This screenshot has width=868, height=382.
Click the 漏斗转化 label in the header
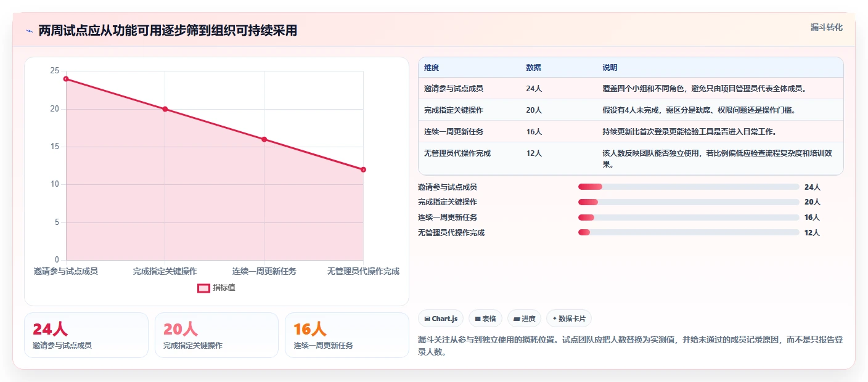coord(826,27)
